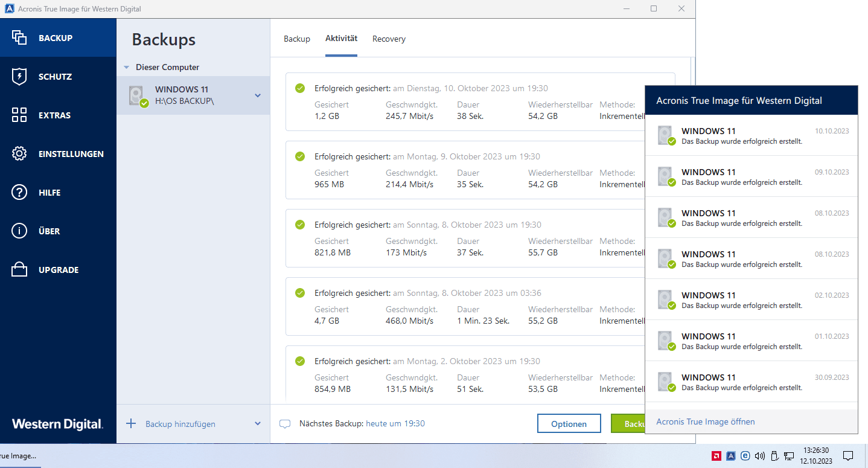Click the green checkmark of the 9. Oktober backup entry
Image resolution: width=868 pixels, height=468 pixels.
pos(300,156)
